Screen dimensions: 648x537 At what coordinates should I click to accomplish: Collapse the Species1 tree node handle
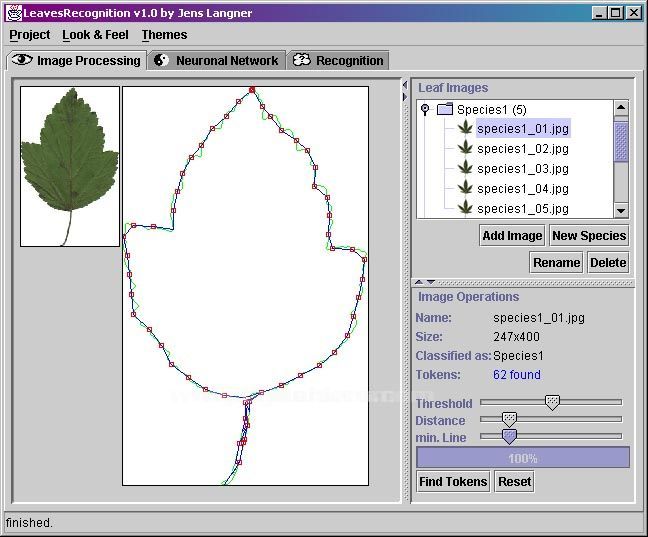pos(425,109)
